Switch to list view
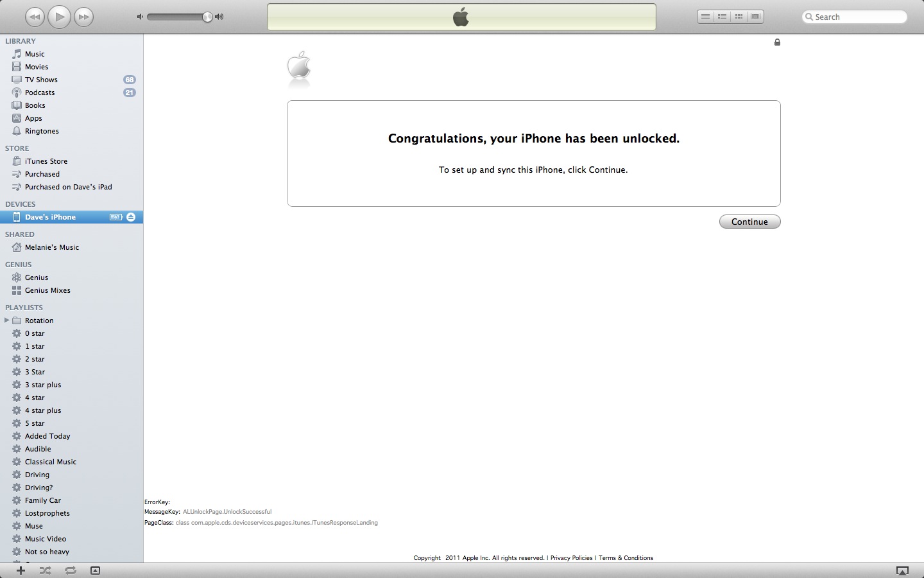Image resolution: width=924 pixels, height=578 pixels. (705, 17)
